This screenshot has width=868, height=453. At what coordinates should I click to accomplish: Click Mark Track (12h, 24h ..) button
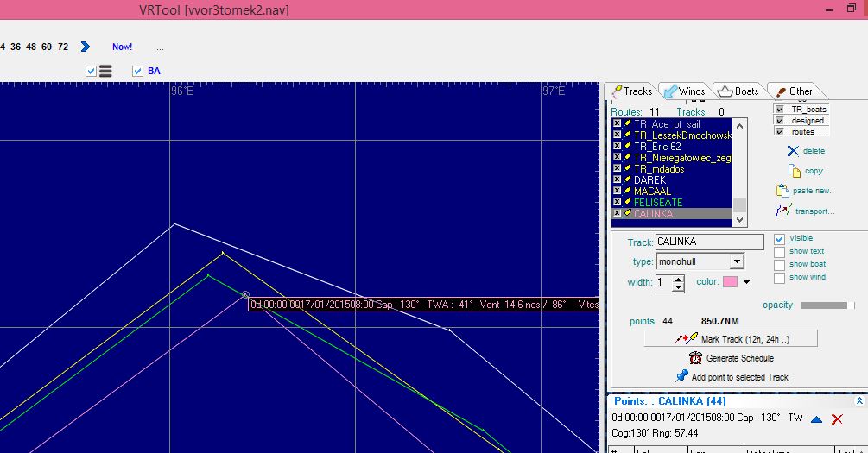click(x=731, y=339)
